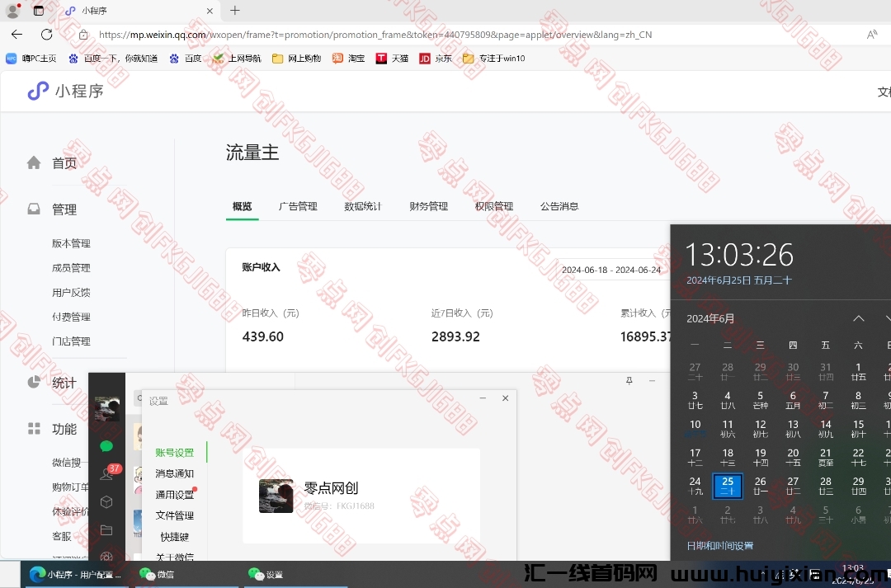The image size is (891, 588).
Task: Switch to the 权限管理 tab
Action: tap(494, 206)
